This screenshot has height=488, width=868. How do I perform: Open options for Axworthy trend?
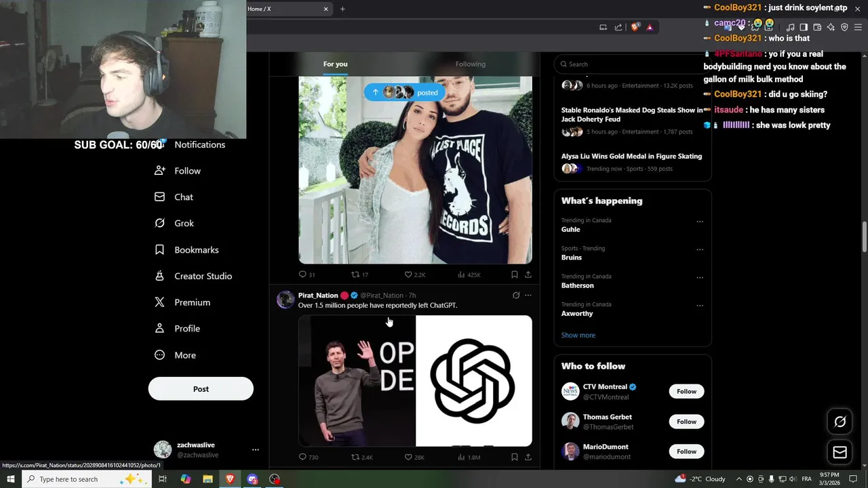700,305
